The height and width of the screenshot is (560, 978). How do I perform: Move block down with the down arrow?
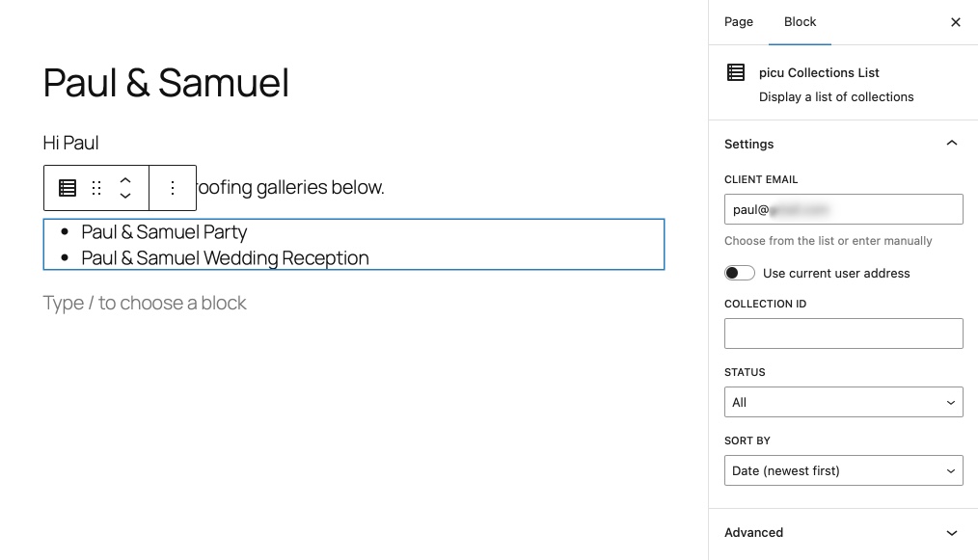[x=125, y=197]
